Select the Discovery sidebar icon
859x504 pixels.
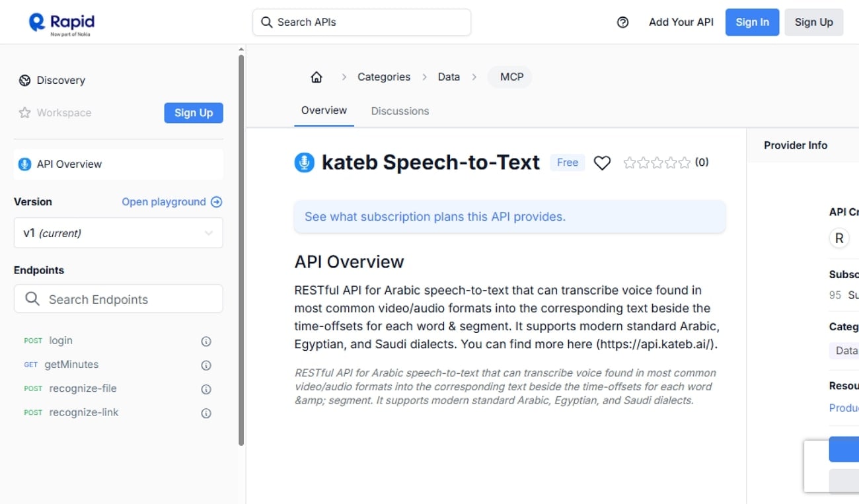(24, 80)
